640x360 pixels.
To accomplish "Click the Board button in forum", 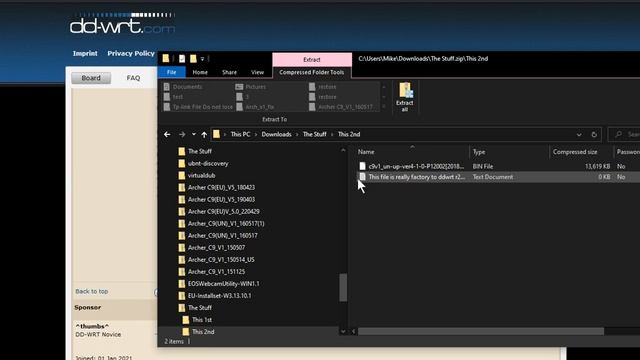I will click(x=91, y=78).
